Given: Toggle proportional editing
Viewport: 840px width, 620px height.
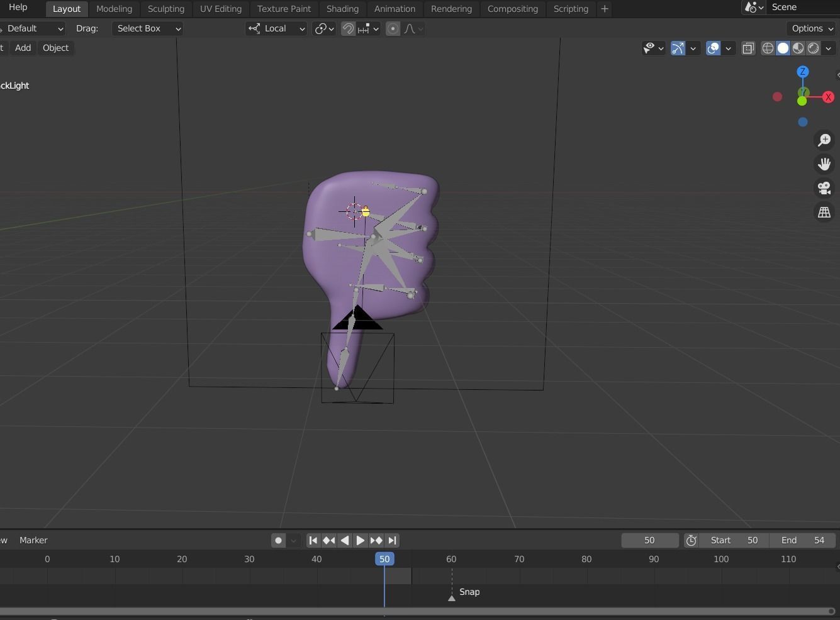Looking at the screenshot, I should (x=393, y=28).
